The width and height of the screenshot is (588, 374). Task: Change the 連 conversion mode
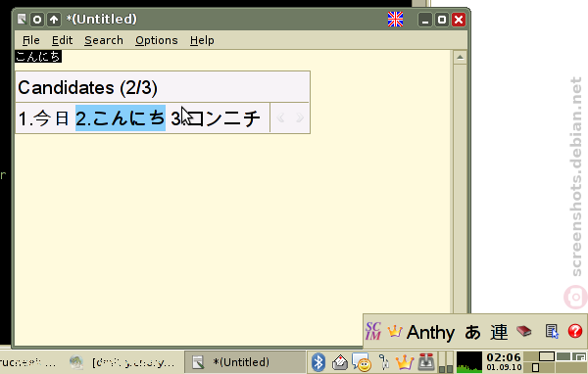(499, 332)
